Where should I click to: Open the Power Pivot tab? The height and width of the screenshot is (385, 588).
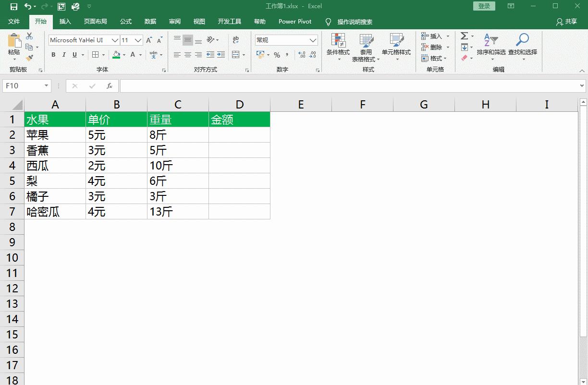pos(294,21)
